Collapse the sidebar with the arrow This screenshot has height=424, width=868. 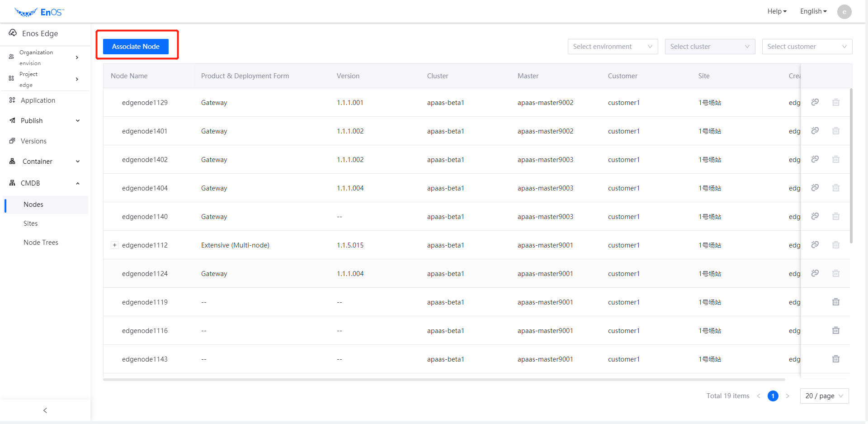point(45,410)
